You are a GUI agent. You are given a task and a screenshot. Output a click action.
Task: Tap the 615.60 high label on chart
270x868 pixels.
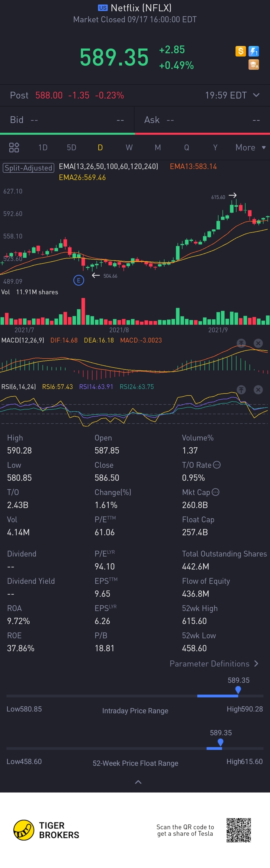click(218, 197)
